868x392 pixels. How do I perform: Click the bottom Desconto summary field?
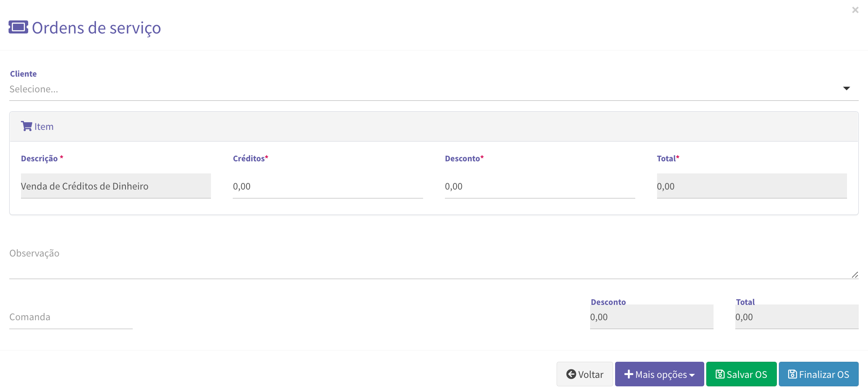click(x=651, y=317)
